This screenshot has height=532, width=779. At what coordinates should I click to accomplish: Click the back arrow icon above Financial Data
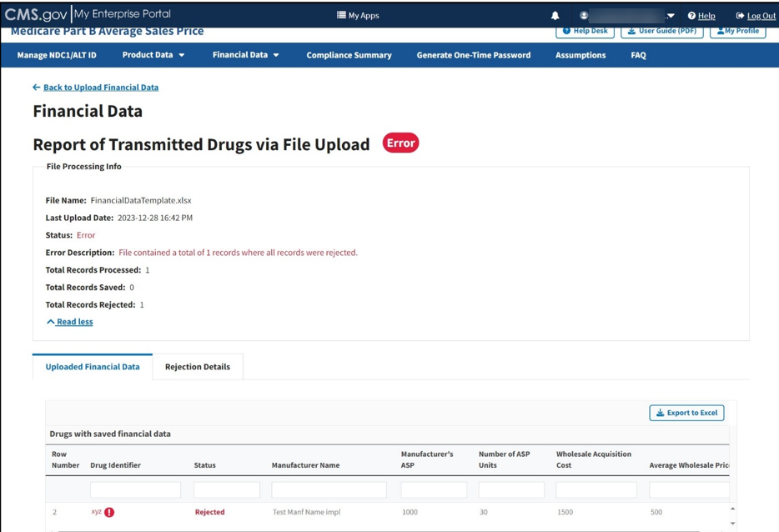tap(36, 87)
